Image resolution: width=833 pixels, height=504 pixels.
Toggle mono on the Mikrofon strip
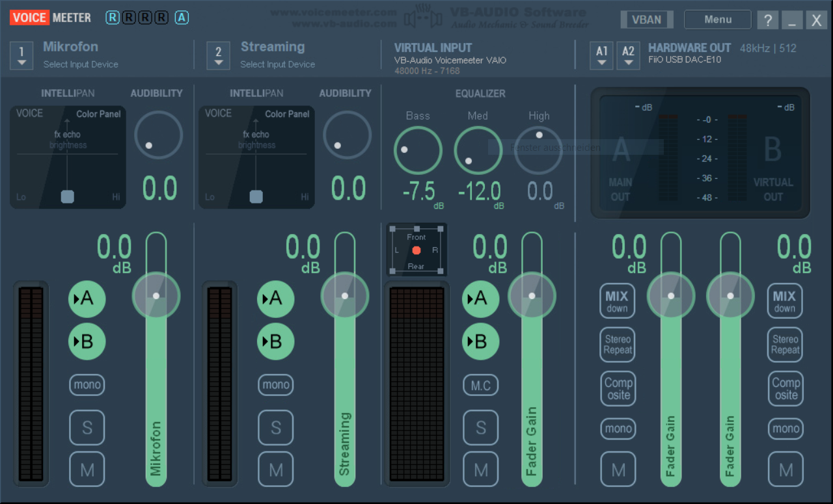click(x=87, y=385)
